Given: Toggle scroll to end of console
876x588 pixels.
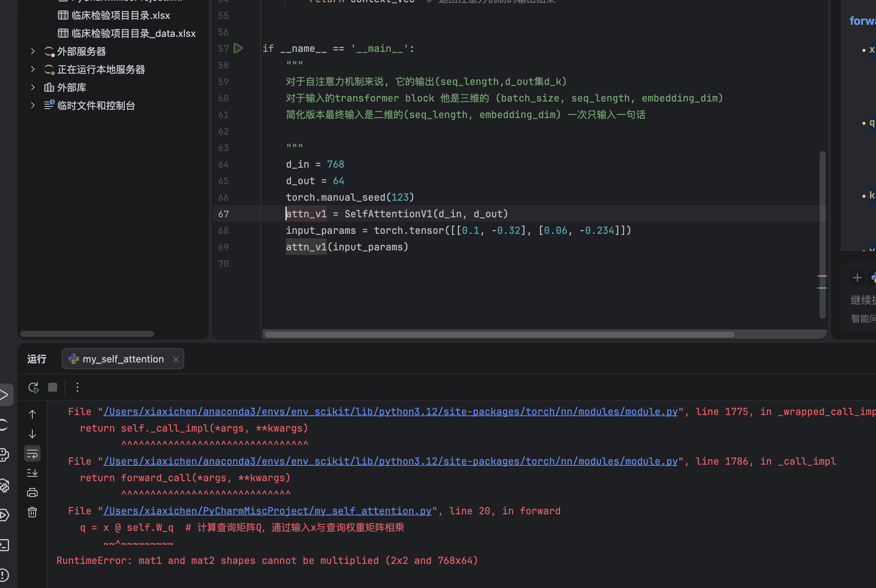Looking at the screenshot, I should click(32, 473).
